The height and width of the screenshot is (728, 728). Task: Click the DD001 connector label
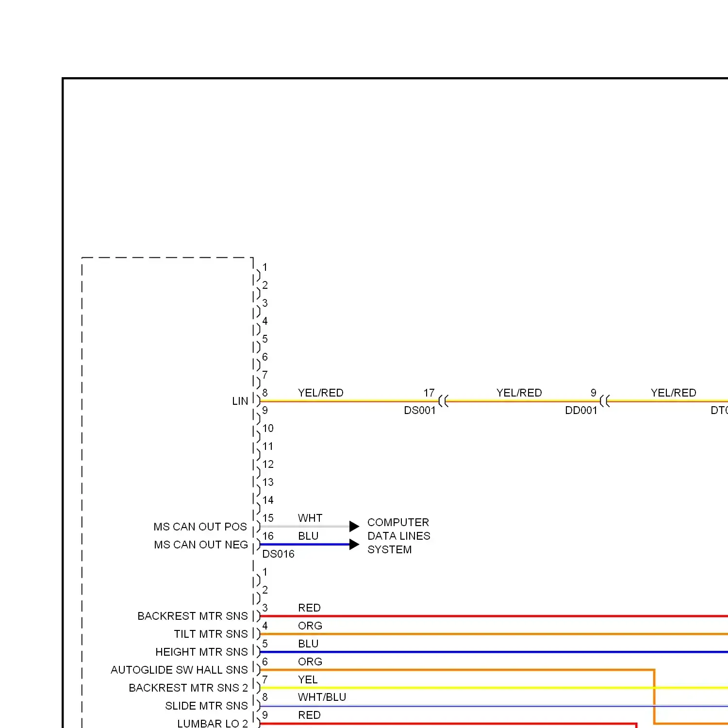[581, 411]
